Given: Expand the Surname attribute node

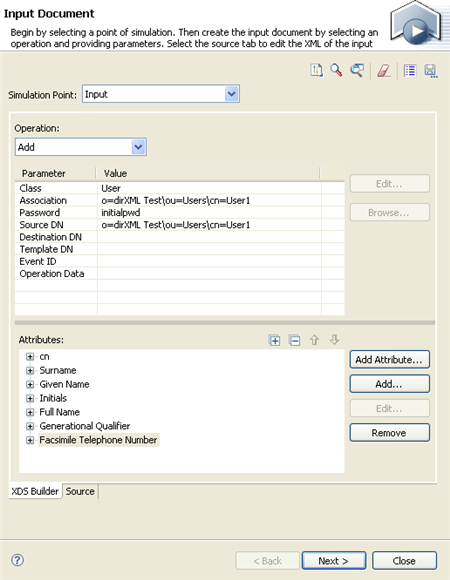Looking at the screenshot, I should (30, 370).
